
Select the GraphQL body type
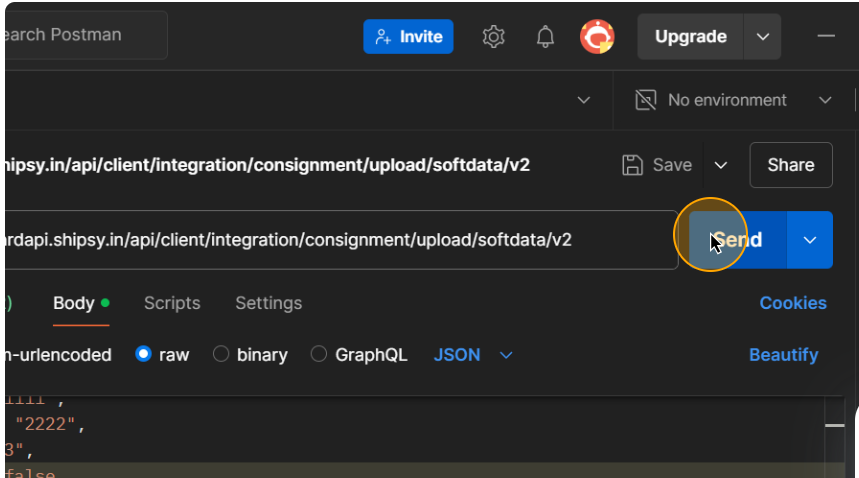point(359,355)
